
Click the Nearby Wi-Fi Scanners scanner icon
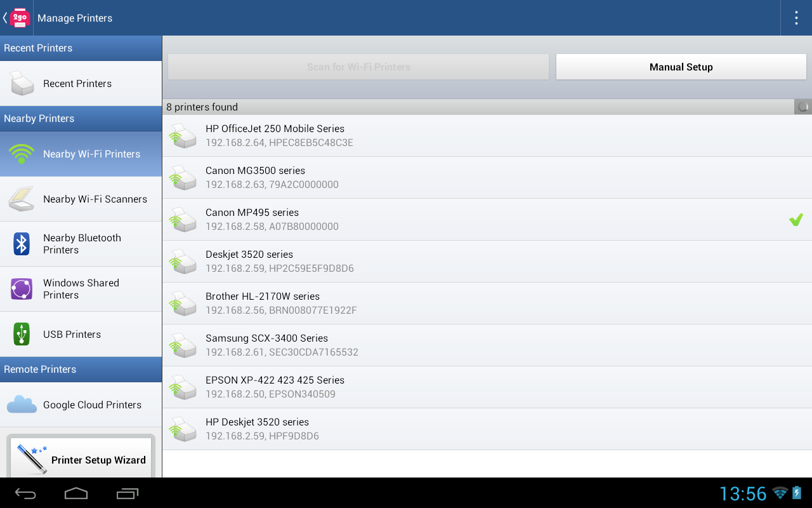click(x=22, y=199)
